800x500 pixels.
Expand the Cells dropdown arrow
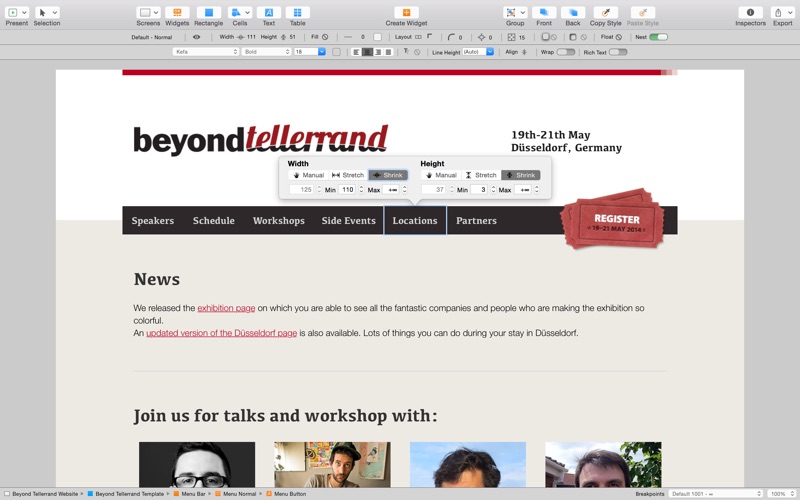pyautogui.click(x=247, y=12)
